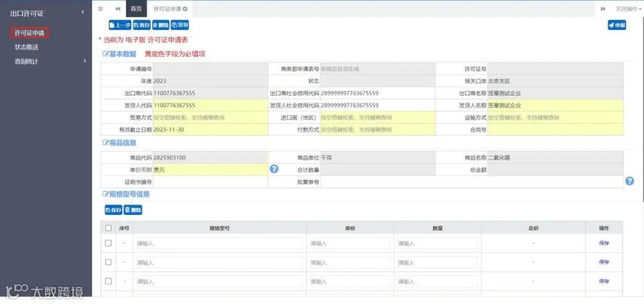This screenshot has height=304, width=644.
Task: Click 保存 link in first table row
Action: pos(603,243)
